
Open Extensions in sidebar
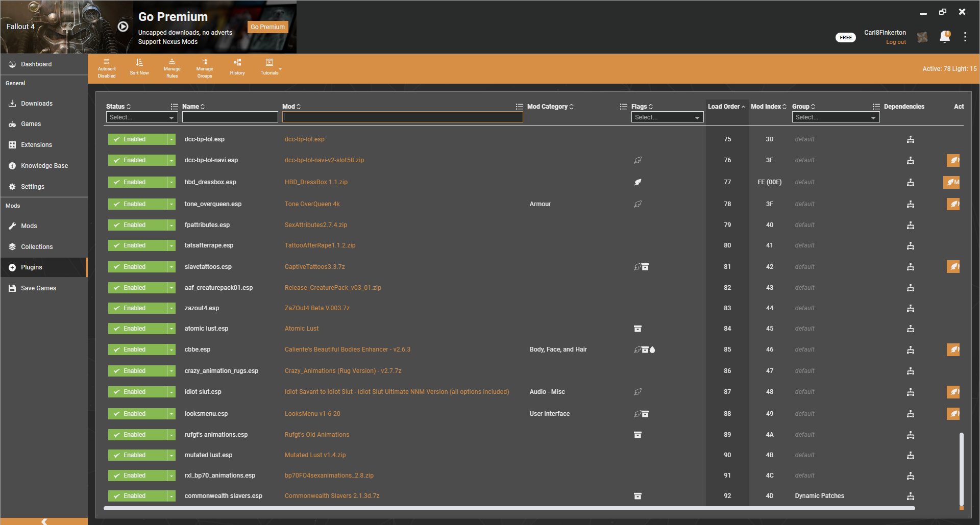[x=44, y=145]
